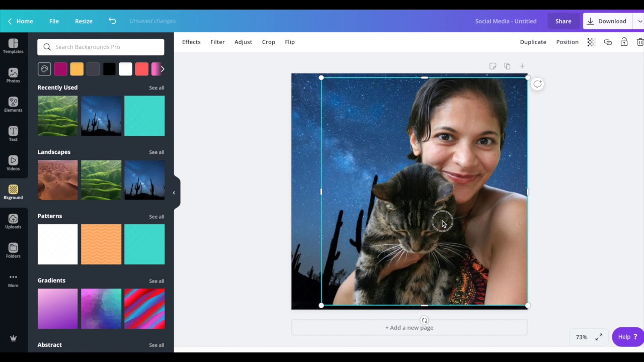The image size is (644, 362).
Task: Open the Filter options
Action: point(217,42)
